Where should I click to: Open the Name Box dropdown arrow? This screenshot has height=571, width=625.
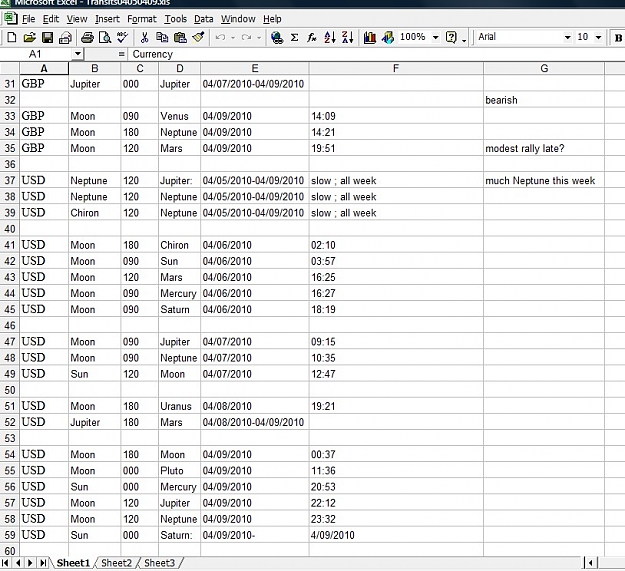click(x=78, y=54)
